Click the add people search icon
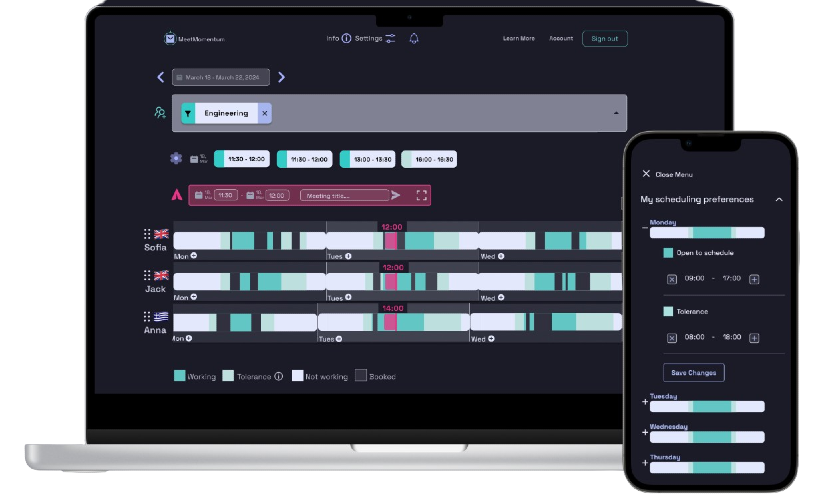816x500 pixels. (160, 112)
